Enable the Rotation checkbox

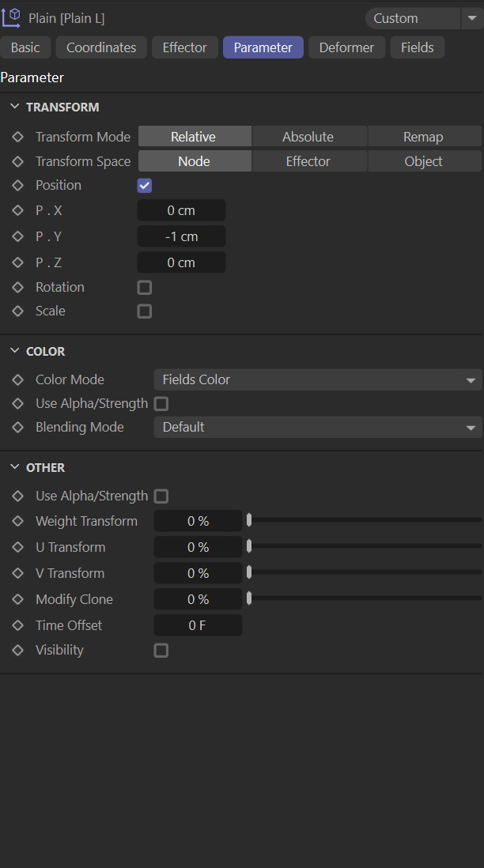145,288
